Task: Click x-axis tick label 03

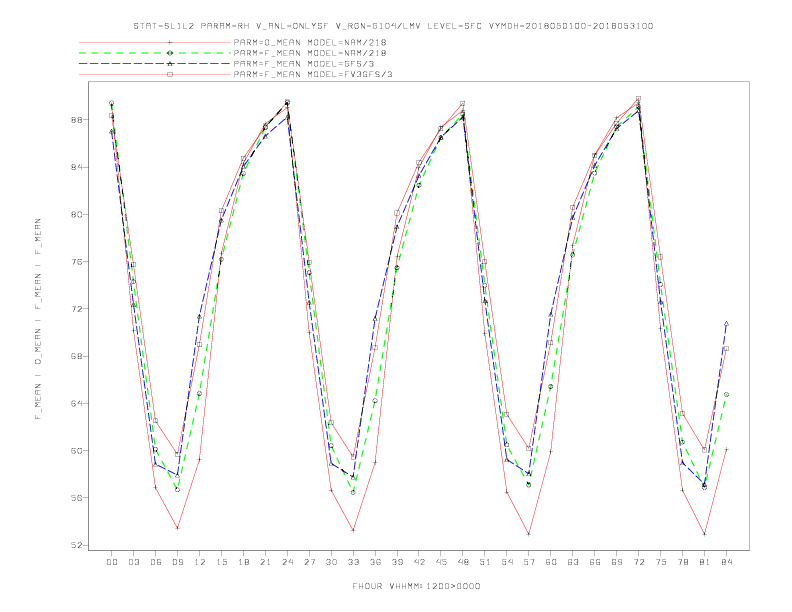Action: point(133,562)
